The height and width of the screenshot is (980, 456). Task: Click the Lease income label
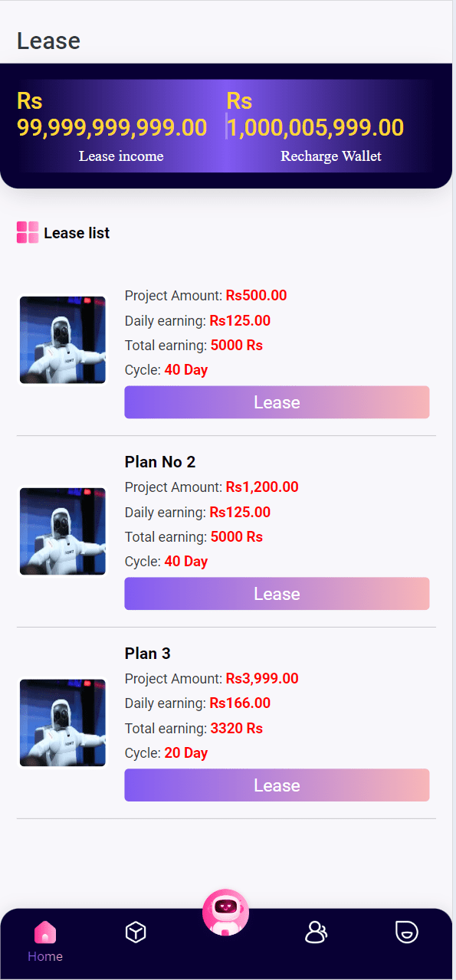point(121,156)
